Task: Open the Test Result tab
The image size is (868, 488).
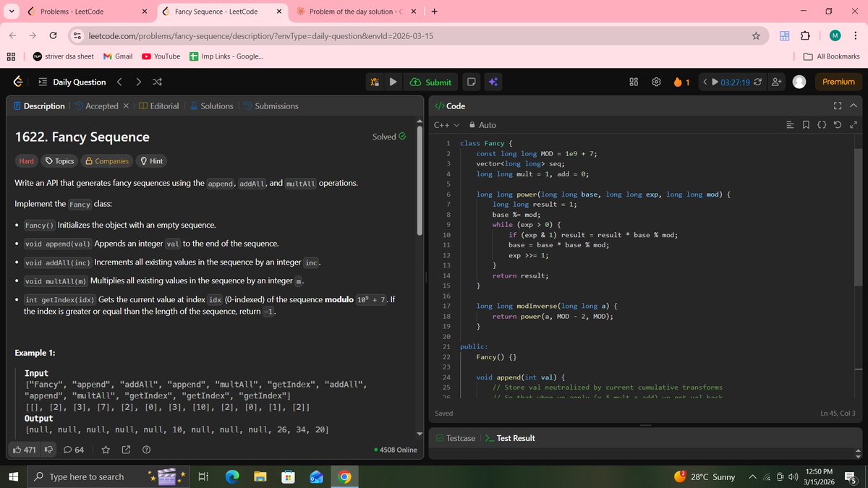Action: (509, 438)
